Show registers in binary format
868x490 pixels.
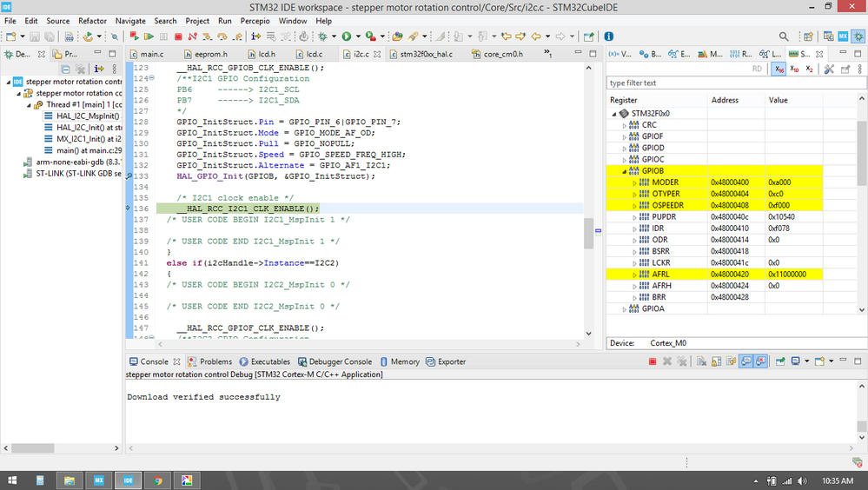(809, 70)
